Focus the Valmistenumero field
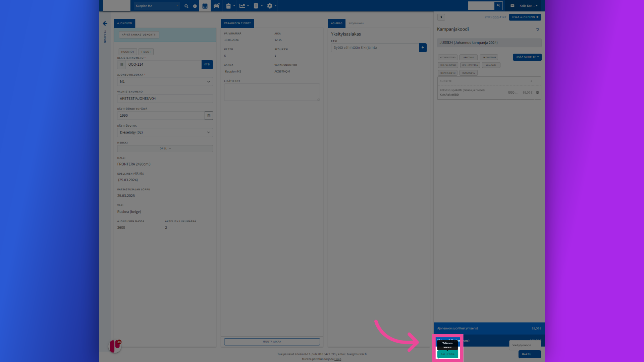The image size is (644, 362). click(x=165, y=99)
